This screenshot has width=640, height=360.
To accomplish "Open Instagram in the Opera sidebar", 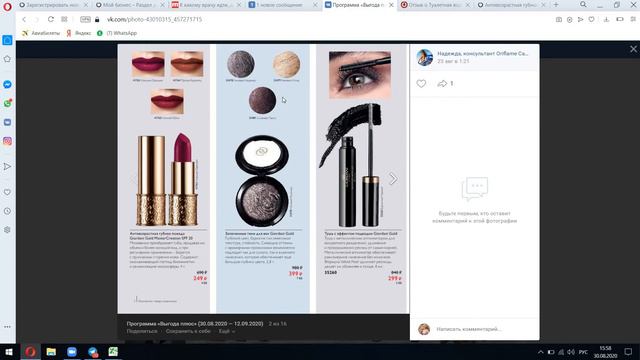I will (x=7, y=141).
